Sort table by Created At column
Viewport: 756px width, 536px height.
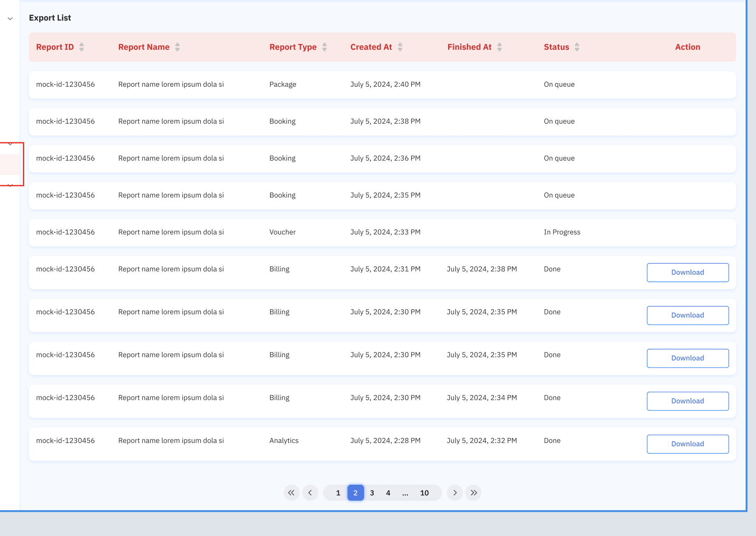click(400, 47)
